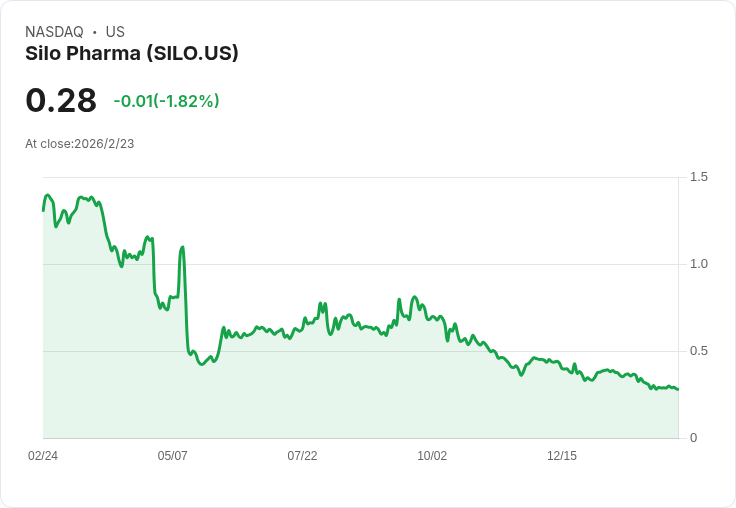Click the 12/15 date on the x-axis

click(562, 456)
